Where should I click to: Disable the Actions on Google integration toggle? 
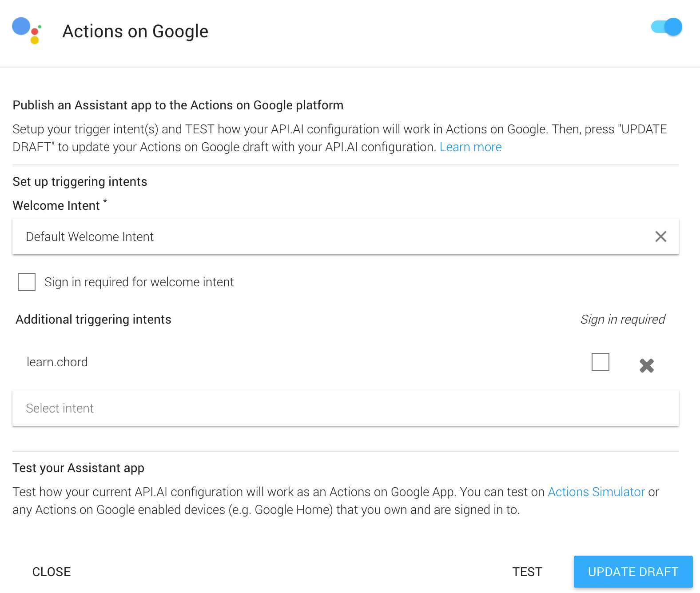click(667, 27)
